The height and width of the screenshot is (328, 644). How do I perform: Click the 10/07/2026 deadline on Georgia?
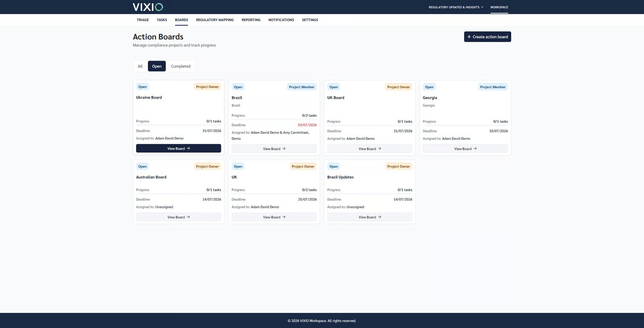click(x=498, y=131)
